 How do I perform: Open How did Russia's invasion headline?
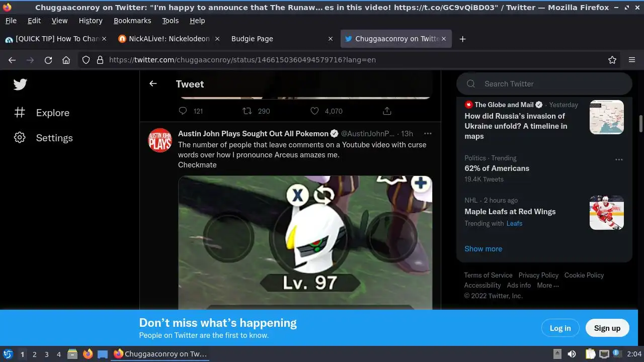[x=516, y=126]
